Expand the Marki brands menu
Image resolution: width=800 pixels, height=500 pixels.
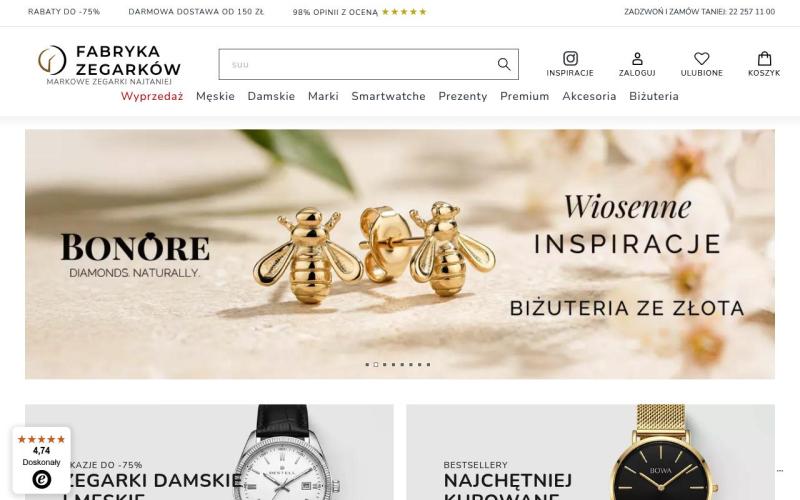pos(323,96)
